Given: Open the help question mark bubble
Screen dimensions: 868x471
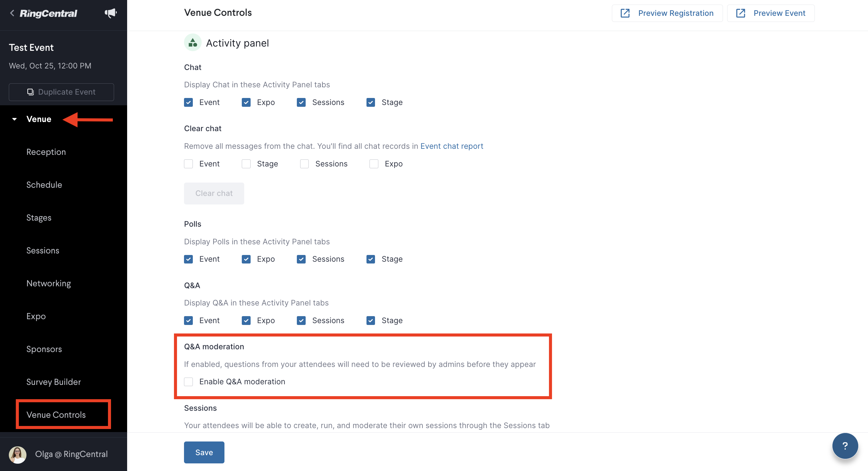Looking at the screenshot, I should pyautogui.click(x=845, y=446).
